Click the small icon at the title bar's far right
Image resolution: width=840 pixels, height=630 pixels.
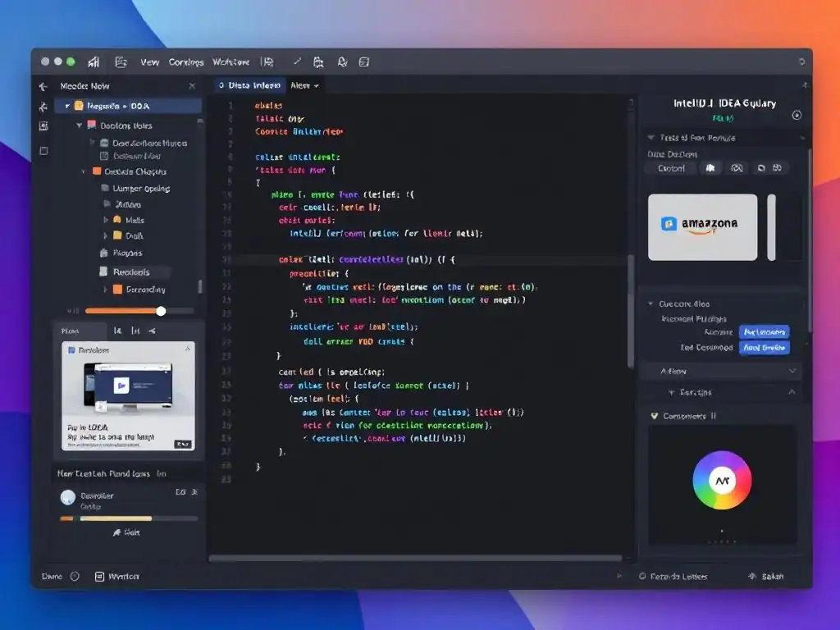pyautogui.click(x=802, y=62)
